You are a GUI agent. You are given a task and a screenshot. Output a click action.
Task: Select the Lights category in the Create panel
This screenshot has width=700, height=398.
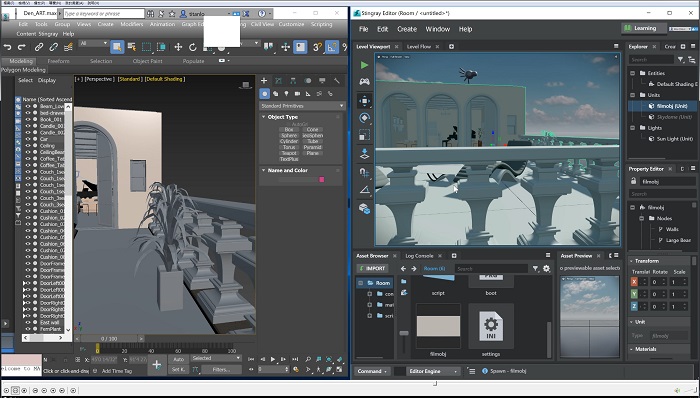pyautogui.click(x=286, y=94)
